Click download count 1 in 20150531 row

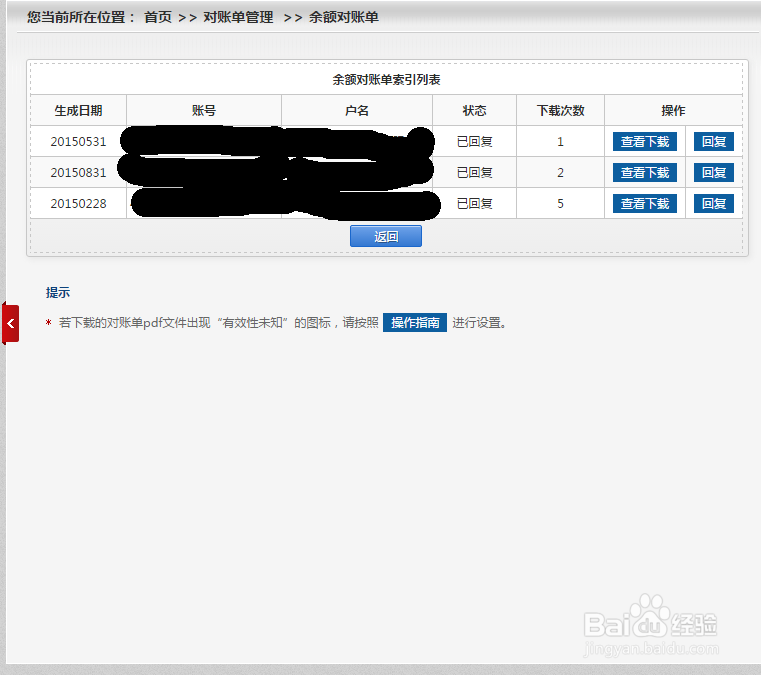pos(560,142)
